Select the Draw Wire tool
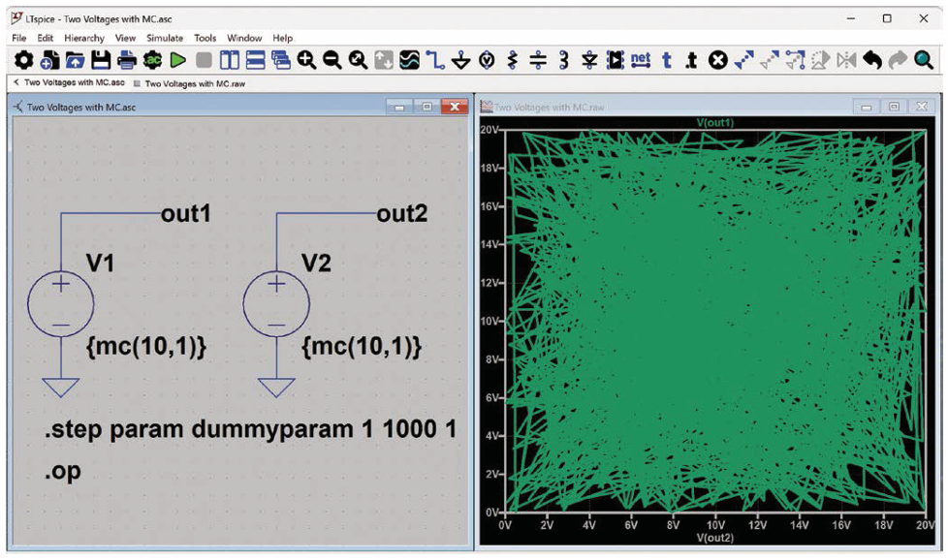The image size is (948, 560). pos(436,61)
